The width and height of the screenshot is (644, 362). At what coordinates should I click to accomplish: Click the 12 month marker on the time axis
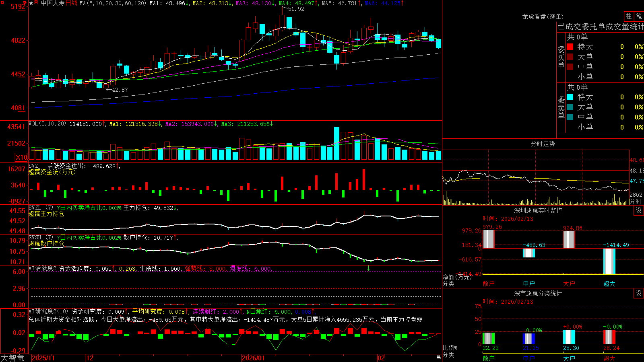pyautogui.click(x=90, y=358)
